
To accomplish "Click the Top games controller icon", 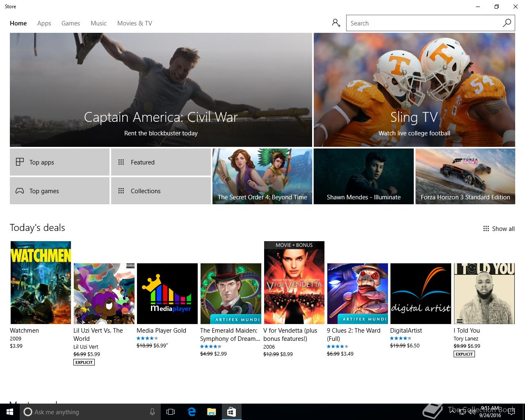I will point(20,191).
